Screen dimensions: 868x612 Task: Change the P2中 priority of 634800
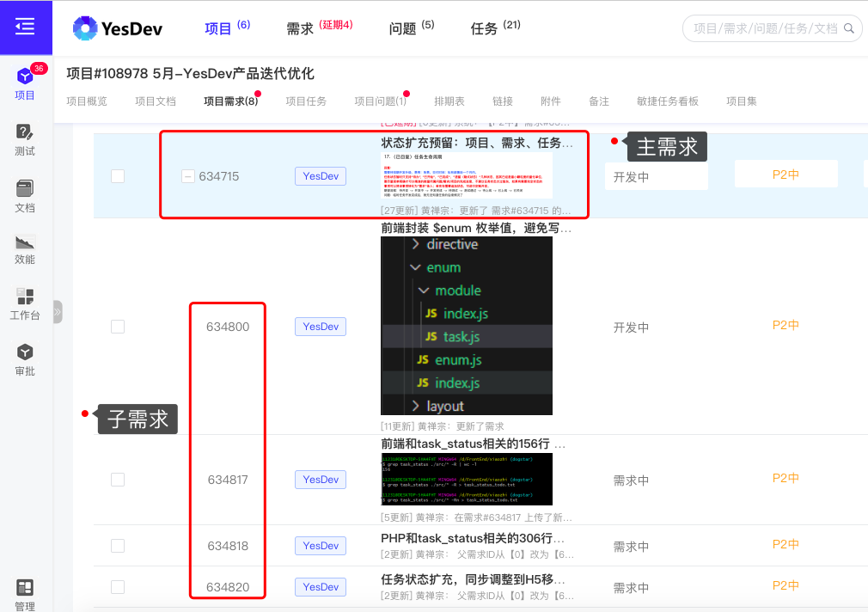[x=786, y=325]
